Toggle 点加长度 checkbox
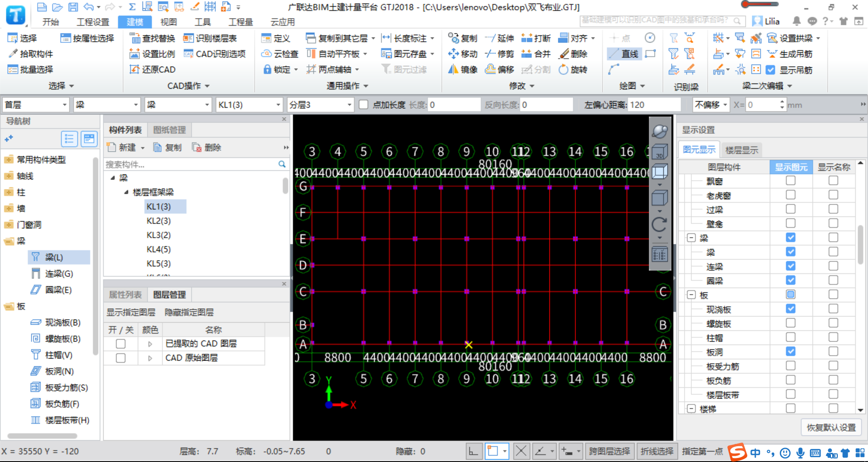The height and width of the screenshot is (462, 868). pos(363,105)
